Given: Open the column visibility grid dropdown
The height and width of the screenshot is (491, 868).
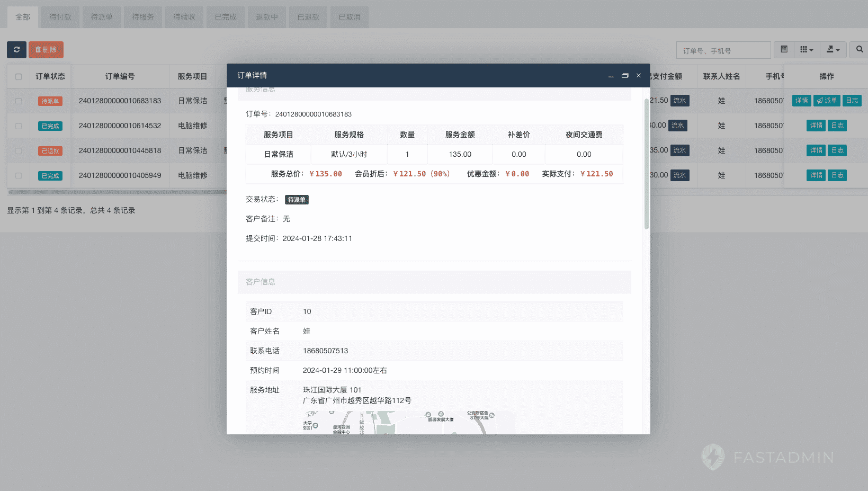Looking at the screenshot, I should coord(806,50).
